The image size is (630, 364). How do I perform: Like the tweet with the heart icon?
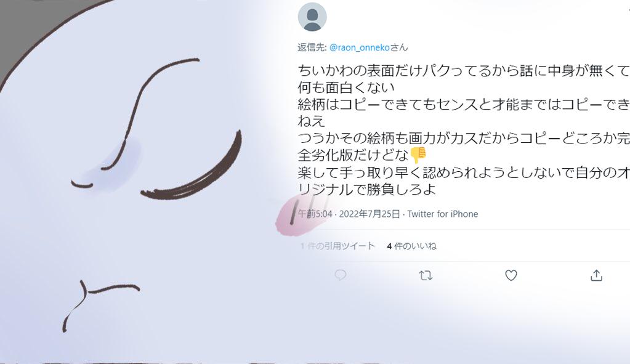coord(511,275)
